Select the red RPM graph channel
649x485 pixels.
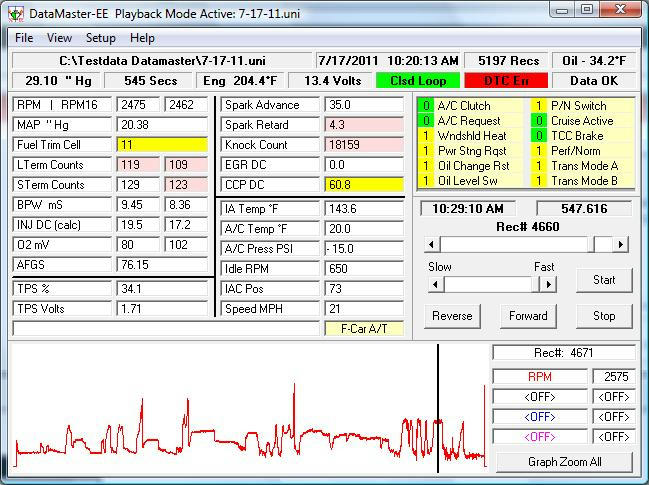(539, 377)
